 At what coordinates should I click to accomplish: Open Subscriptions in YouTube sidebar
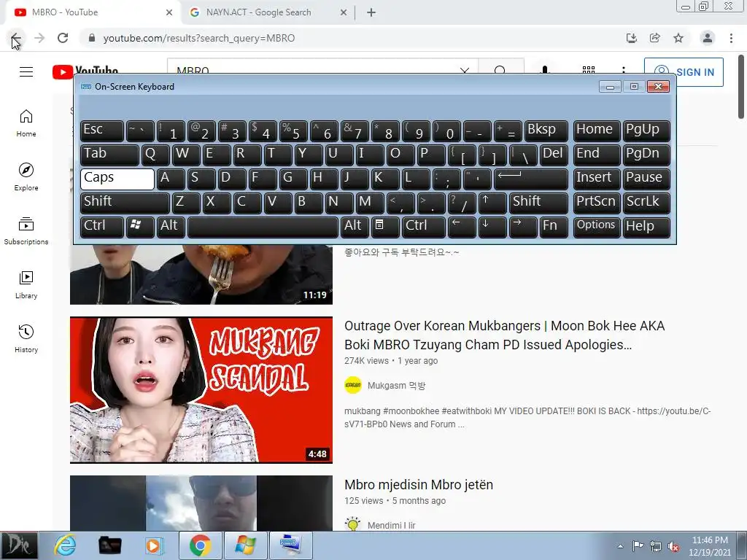pyautogui.click(x=26, y=231)
